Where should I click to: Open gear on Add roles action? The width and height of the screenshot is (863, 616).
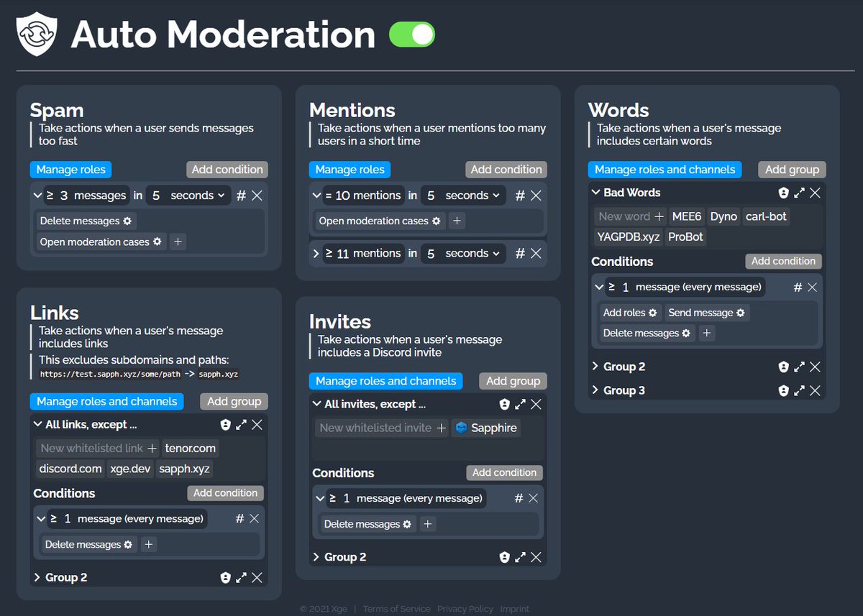(653, 313)
